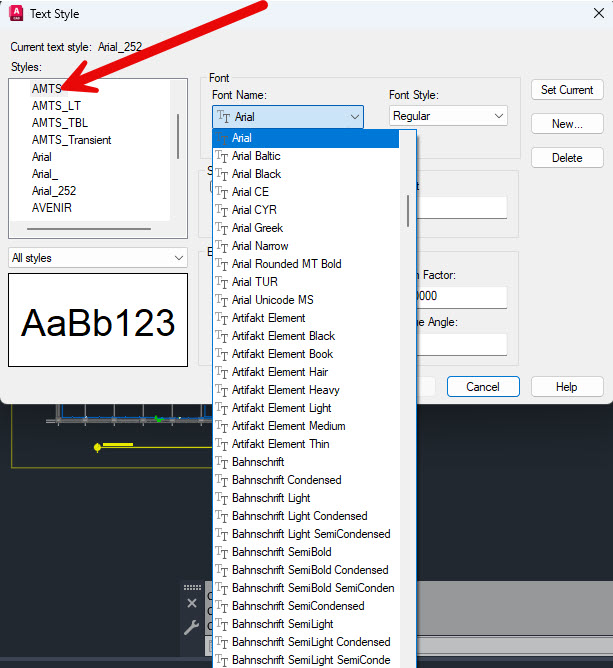Viewport: 613px width, 668px height.
Task: Choose Bahnschrift SemiCondensed font
Action: click(x=306, y=606)
